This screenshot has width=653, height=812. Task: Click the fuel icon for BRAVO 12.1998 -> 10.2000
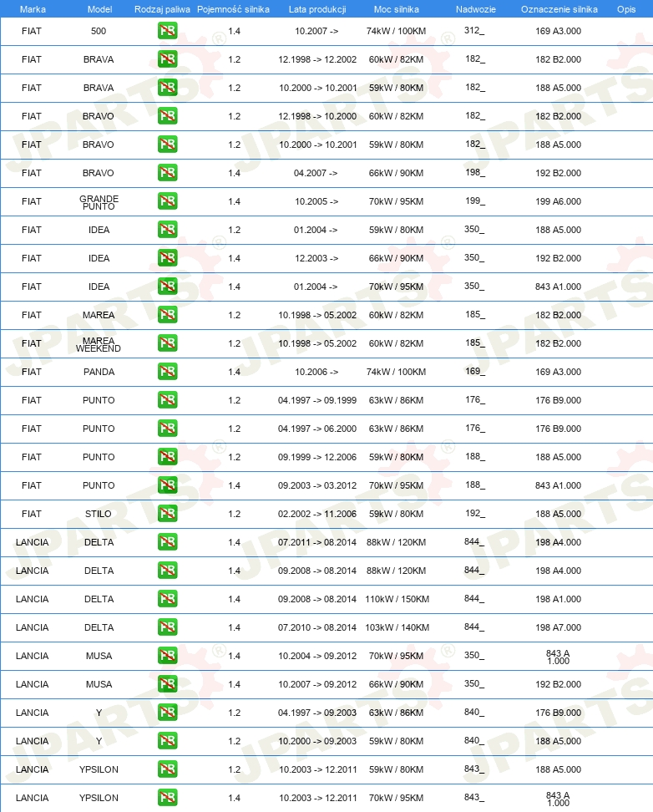point(167,116)
